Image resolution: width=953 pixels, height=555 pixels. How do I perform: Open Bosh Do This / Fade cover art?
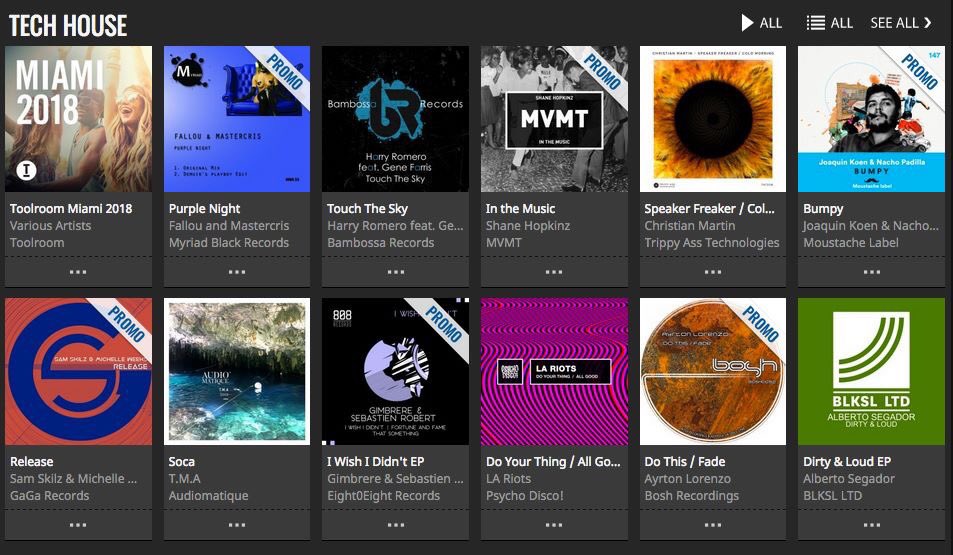[713, 371]
